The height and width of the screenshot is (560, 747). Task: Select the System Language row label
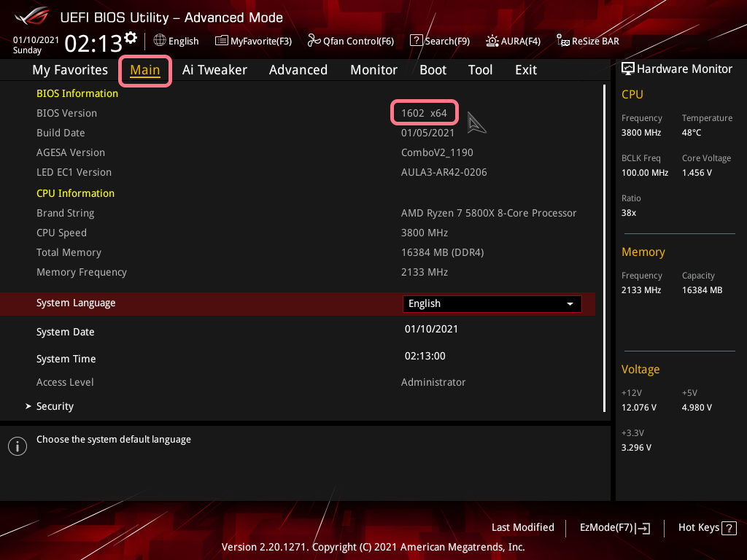click(76, 303)
